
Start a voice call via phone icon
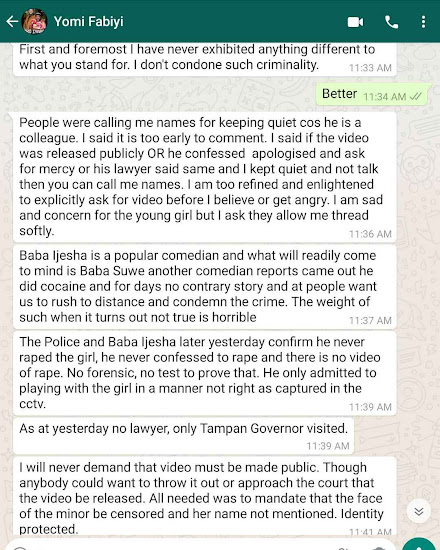tap(392, 22)
